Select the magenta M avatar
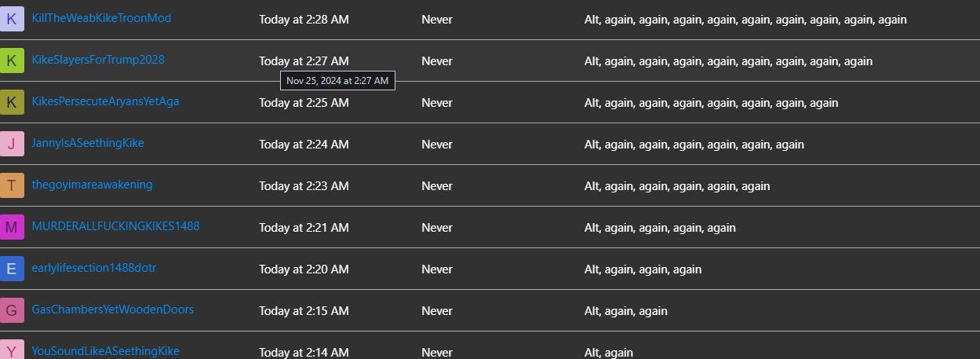 (11, 226)
